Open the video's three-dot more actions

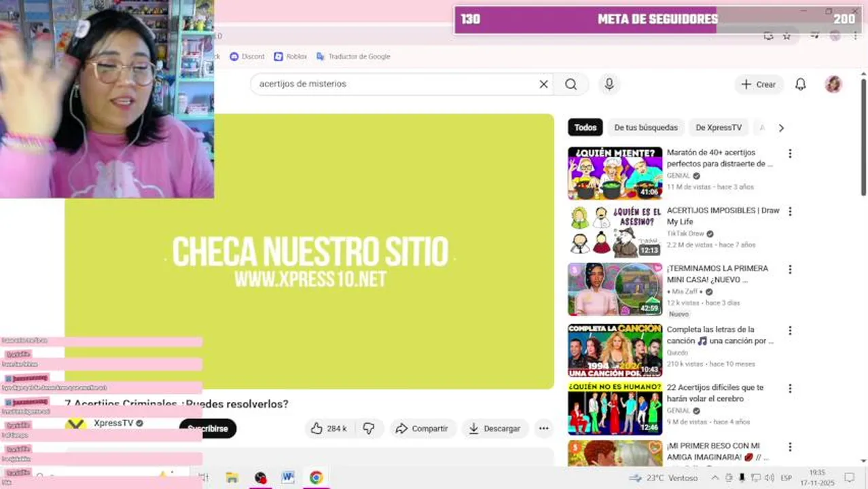pyautogui.click(x=543, y=429)
